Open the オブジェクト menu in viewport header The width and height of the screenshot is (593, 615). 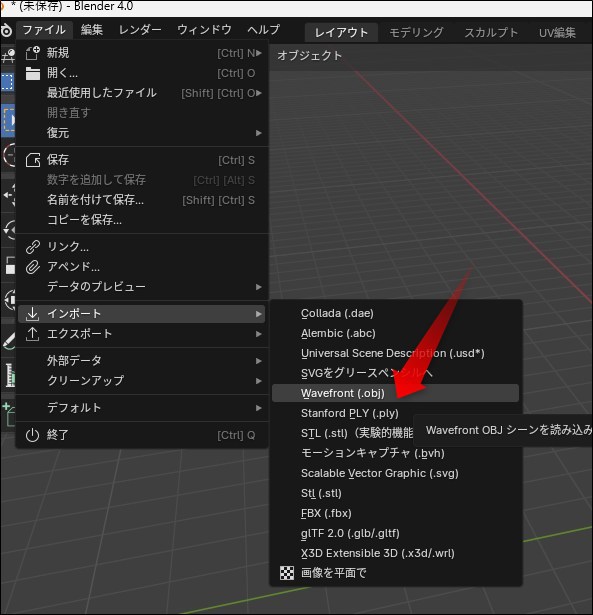pyautogui.click(x=309, y=56)
